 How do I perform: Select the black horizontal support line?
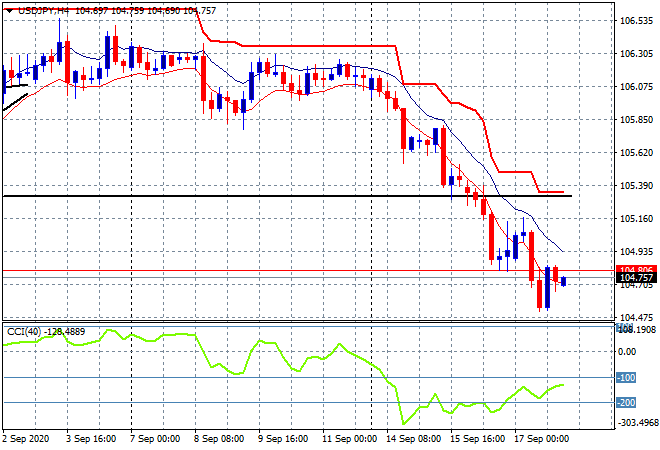[287, 196]
